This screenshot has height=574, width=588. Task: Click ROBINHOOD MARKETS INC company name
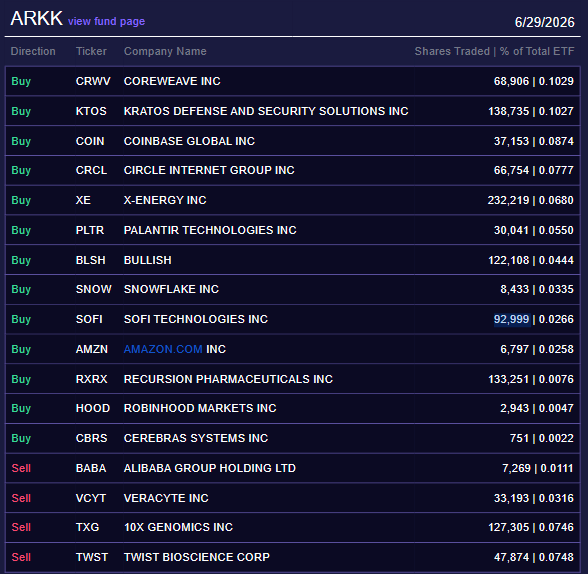(200, 408)
